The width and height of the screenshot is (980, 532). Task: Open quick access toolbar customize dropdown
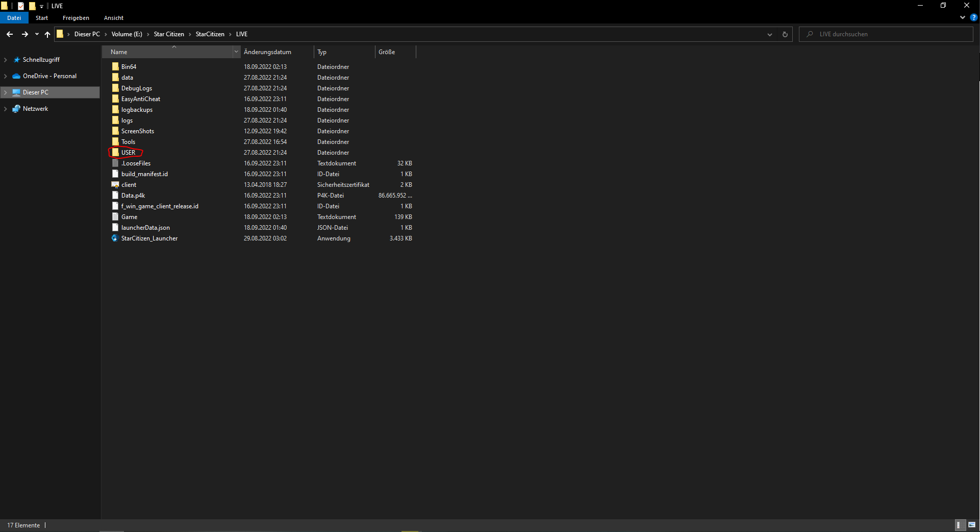41,6
